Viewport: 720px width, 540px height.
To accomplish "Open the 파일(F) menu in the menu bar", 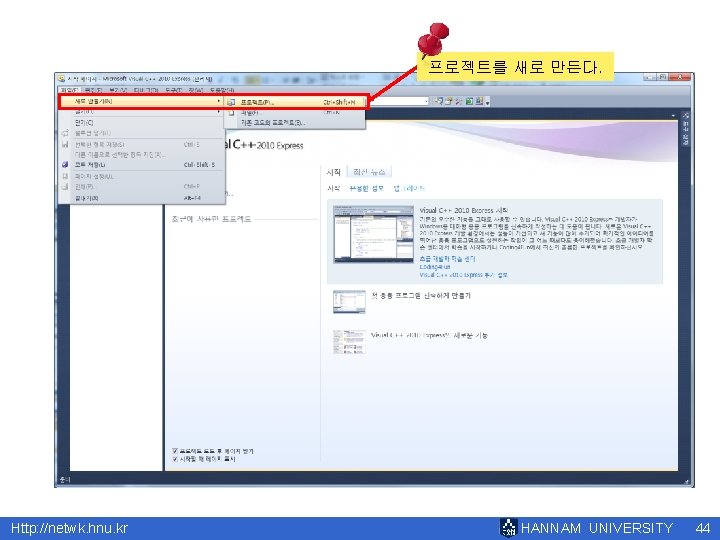I will pyautogui.click(x=69, y=90).
